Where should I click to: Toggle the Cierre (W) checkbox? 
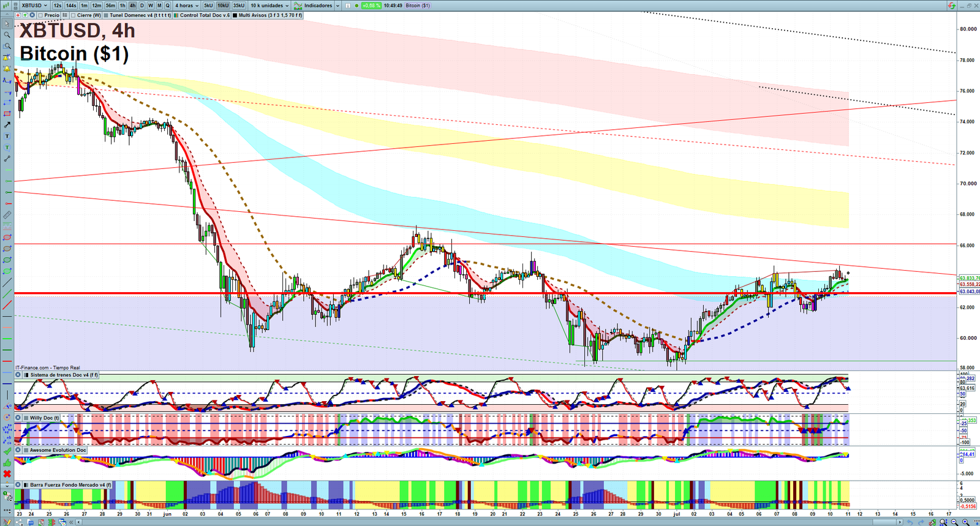(73, 15)
